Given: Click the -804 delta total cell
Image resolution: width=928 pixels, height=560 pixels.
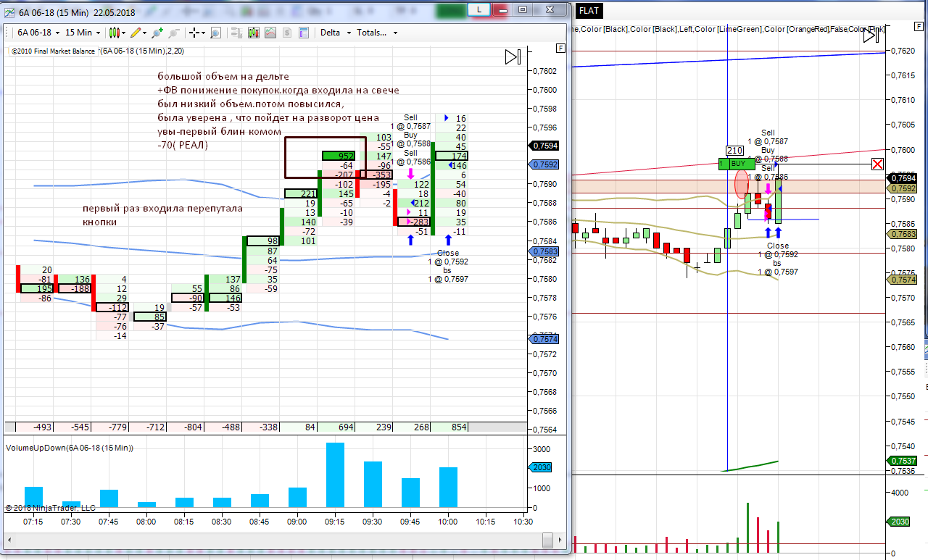Looking at the screenshot, I should [187, 427].
